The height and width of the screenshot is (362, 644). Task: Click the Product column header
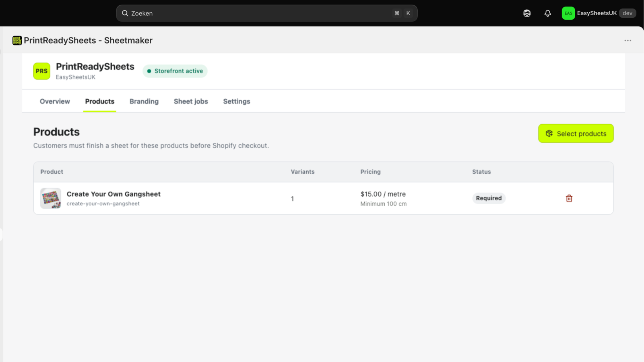pyautogui.click(x=52, y=172)
